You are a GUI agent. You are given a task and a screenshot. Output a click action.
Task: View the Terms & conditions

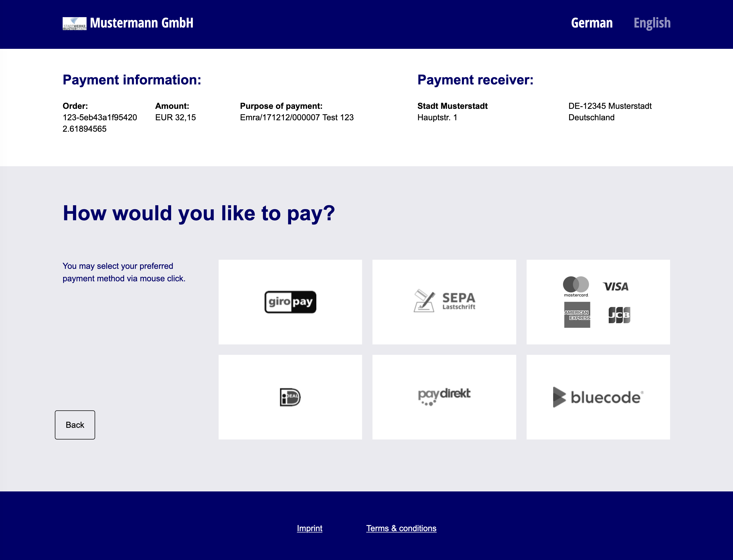point(402,528)
